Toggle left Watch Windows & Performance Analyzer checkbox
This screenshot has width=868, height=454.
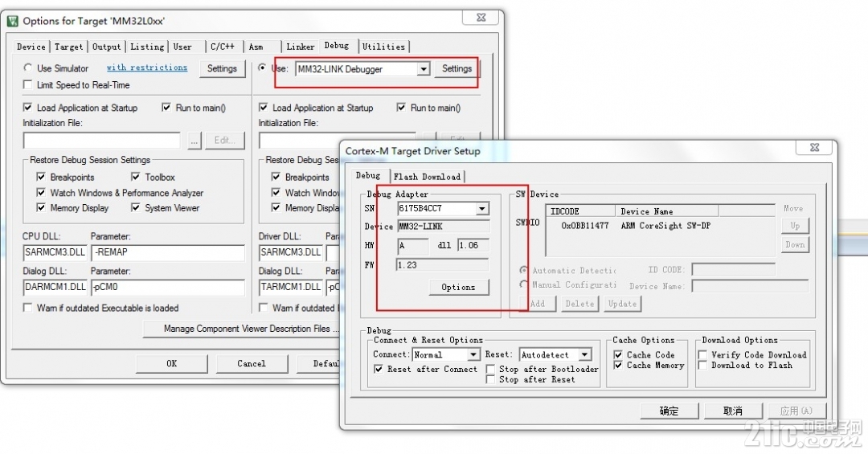(41, 193)
